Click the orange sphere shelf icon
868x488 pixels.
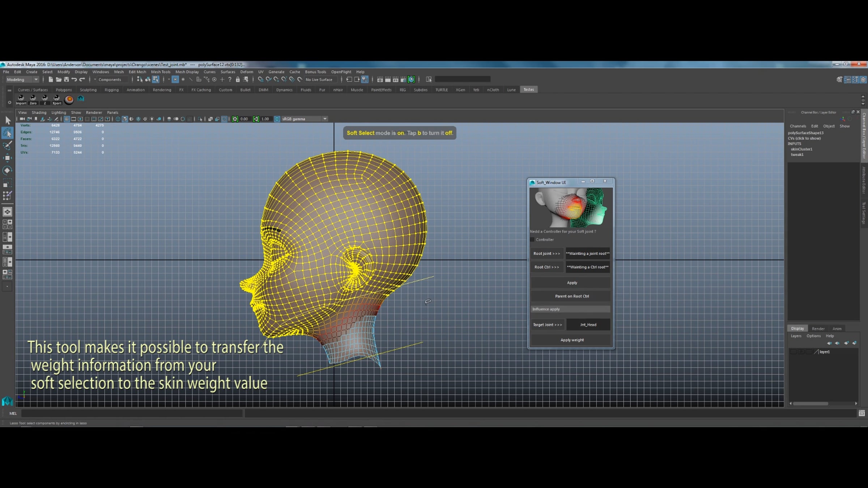click(x=69, y=99)
